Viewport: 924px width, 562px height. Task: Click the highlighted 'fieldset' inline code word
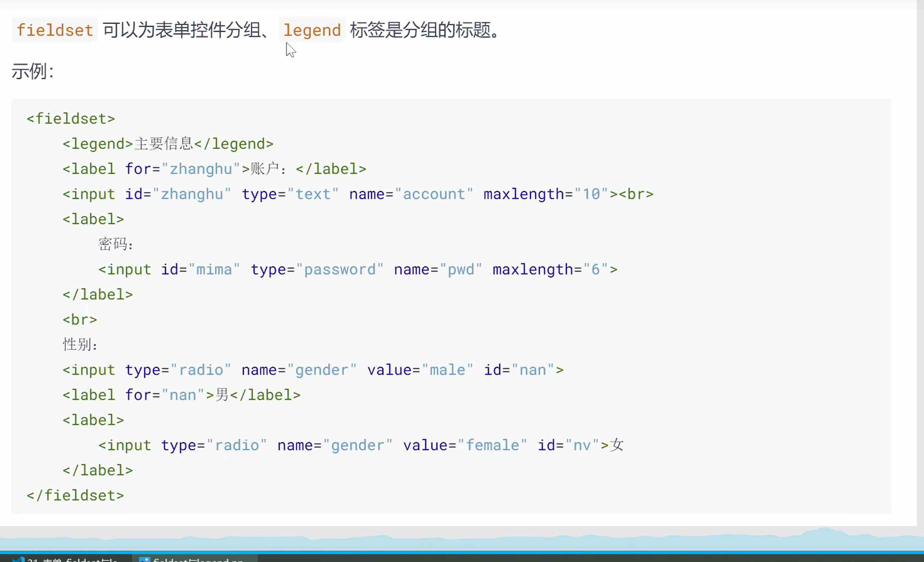pyautogui.click(x=55, y=30)
